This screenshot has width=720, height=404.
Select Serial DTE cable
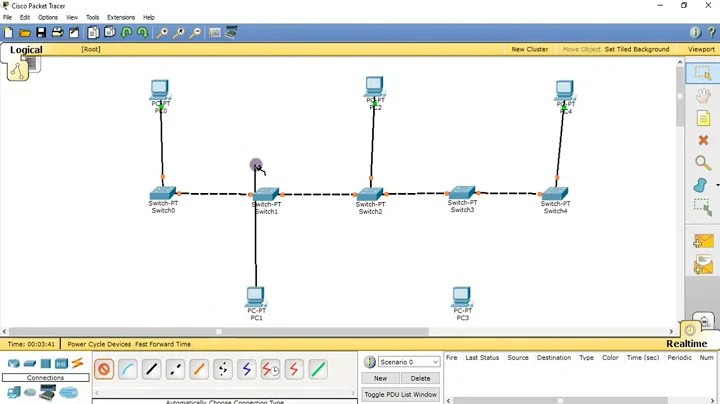tap(294, 369)
